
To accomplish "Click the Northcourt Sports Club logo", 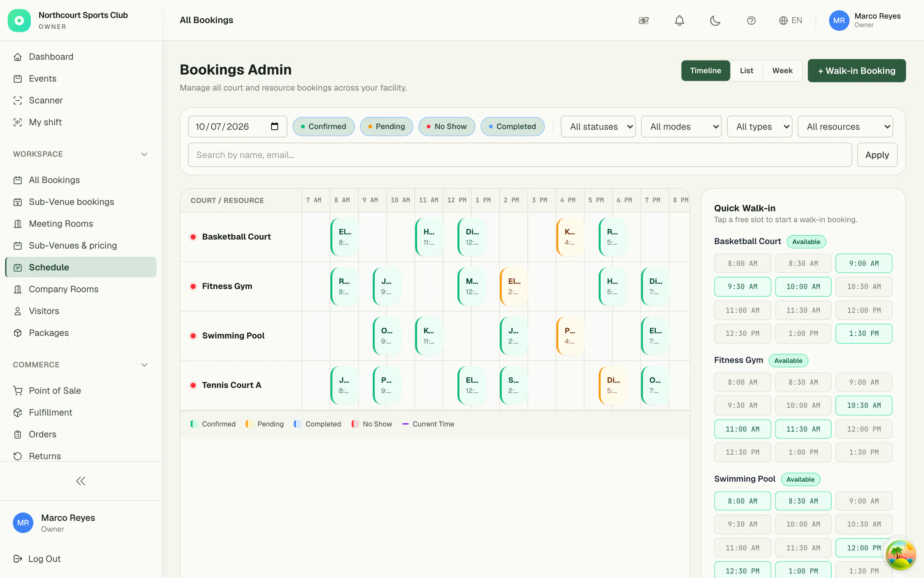I will (19, 20).
